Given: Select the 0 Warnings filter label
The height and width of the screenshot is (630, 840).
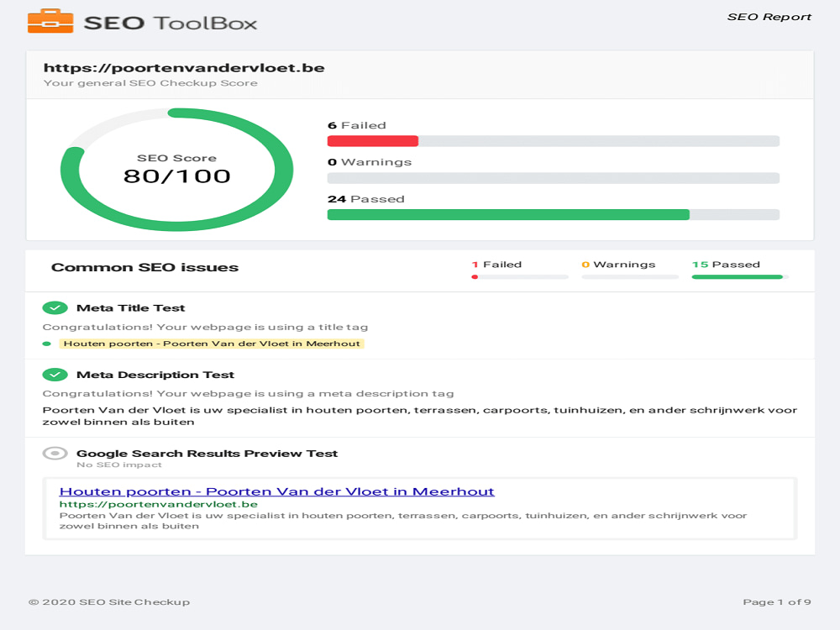Looking at the screenshot, I should pyautogui.click(x=619, y=265).
